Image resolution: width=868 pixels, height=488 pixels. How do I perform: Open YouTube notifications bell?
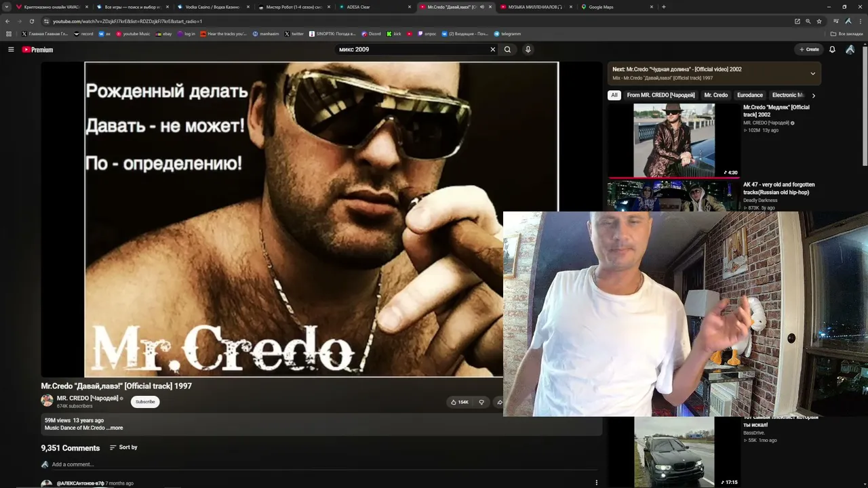[832, 49]
